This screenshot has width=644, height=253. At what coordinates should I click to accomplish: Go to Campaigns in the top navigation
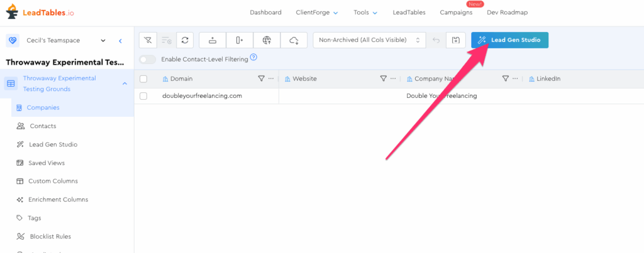pyautogui.click(x=456, y=12)
